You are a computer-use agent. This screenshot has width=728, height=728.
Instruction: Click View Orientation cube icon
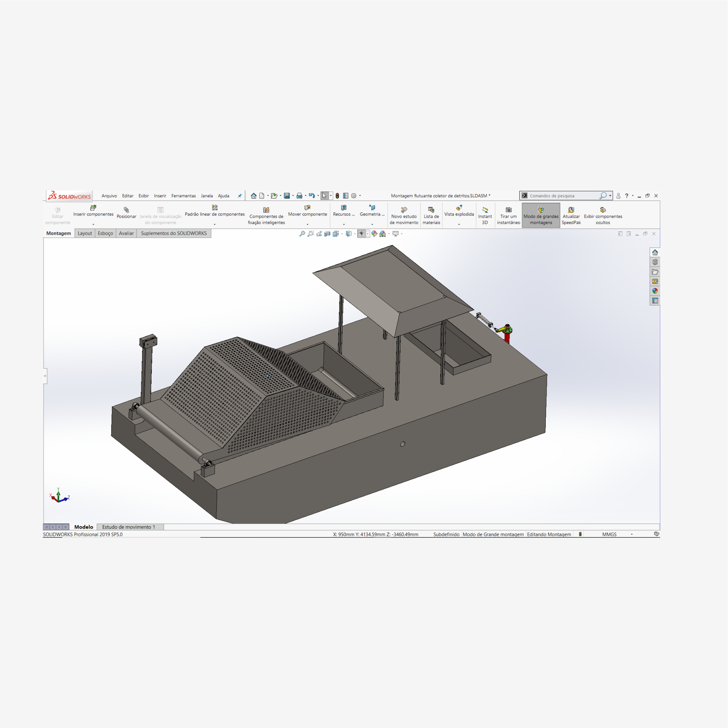click(336, 234)
